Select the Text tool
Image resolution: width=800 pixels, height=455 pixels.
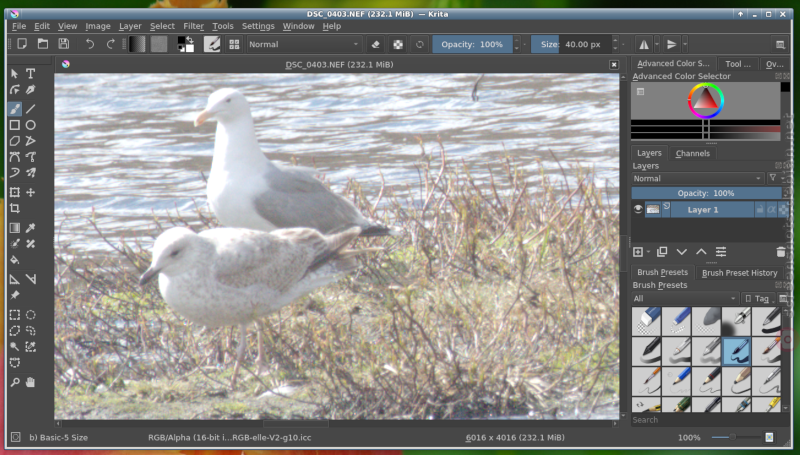pyautogui.click(x=31, y=74)
